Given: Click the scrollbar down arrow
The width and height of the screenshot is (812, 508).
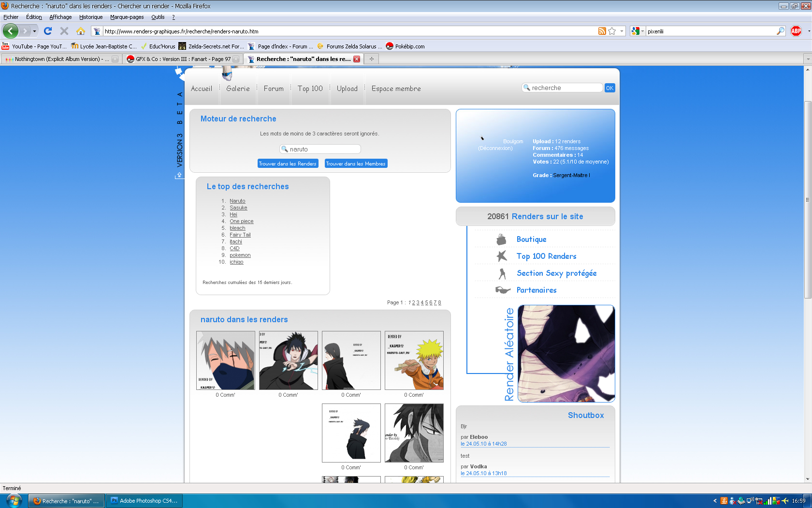Looking at the screenshot, I should [808, 479].
